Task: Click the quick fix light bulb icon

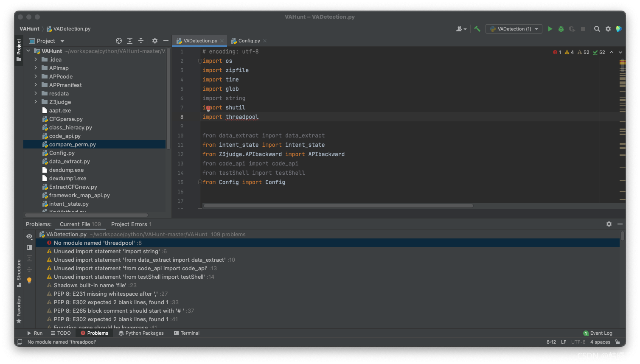Action: click(x=29, y=280)
